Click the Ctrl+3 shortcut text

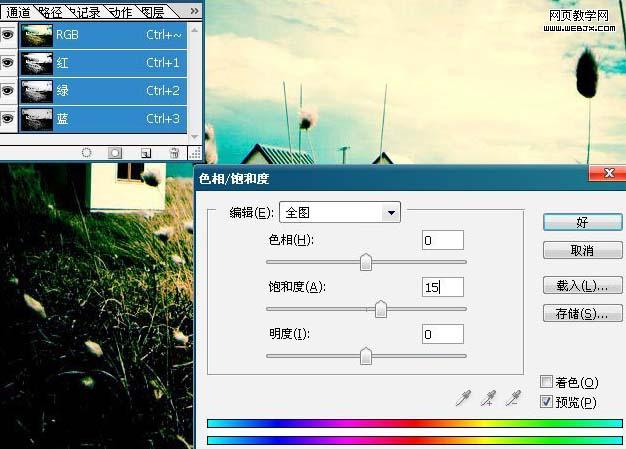tap(162, 119)
